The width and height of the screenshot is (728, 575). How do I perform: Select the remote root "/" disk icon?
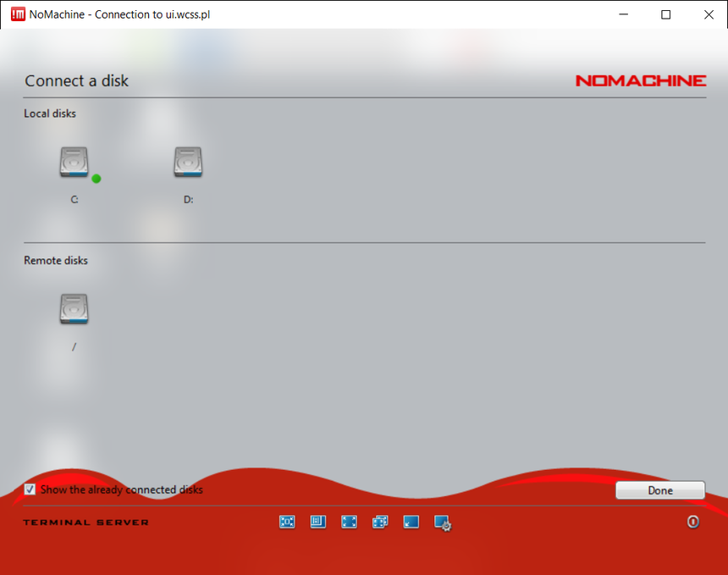74,309
